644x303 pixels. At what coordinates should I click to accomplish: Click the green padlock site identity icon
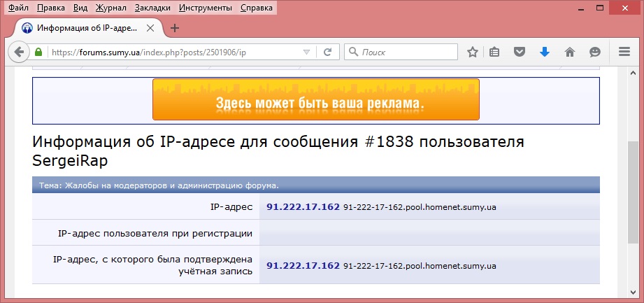pos(39,52)
